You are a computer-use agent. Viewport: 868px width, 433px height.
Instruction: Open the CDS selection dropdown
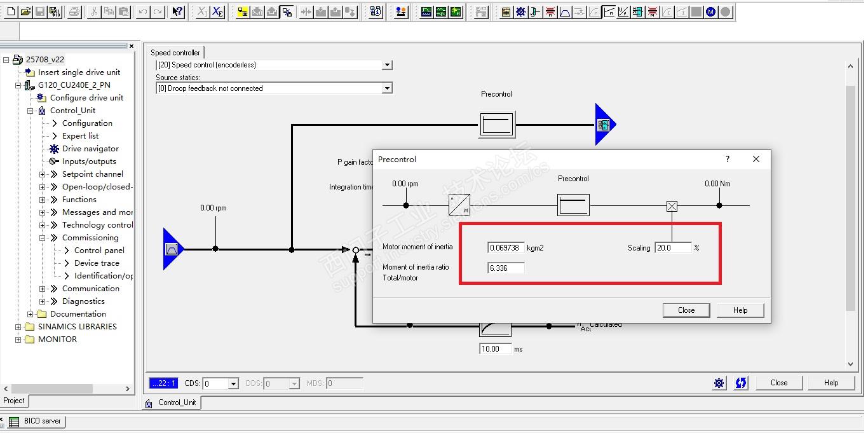[x=233, y=383]
